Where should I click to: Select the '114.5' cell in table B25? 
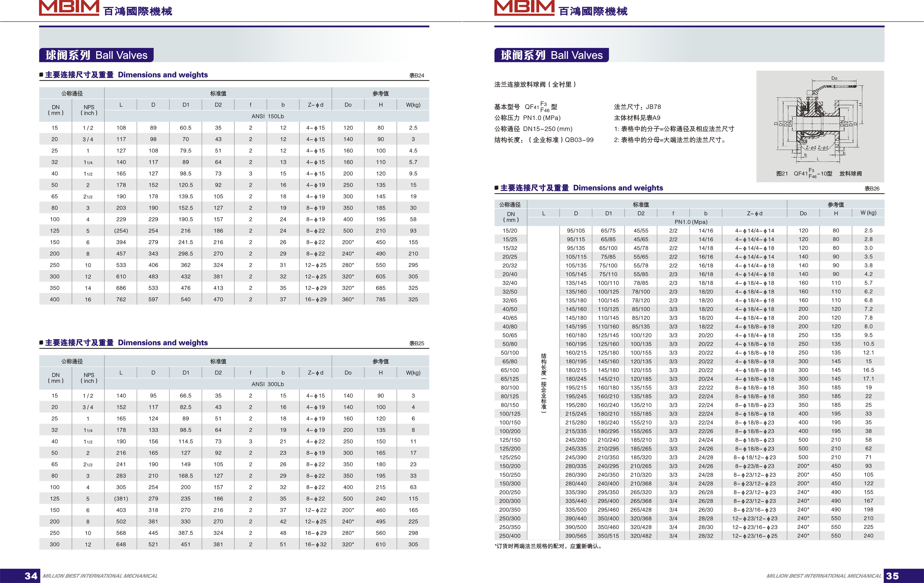tap(186, 442)
